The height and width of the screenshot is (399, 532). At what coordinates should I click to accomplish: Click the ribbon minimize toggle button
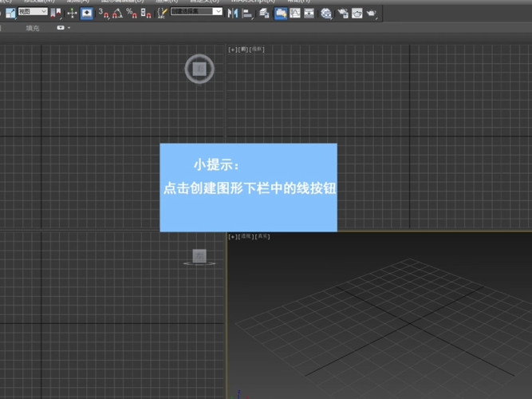(61, 27)
